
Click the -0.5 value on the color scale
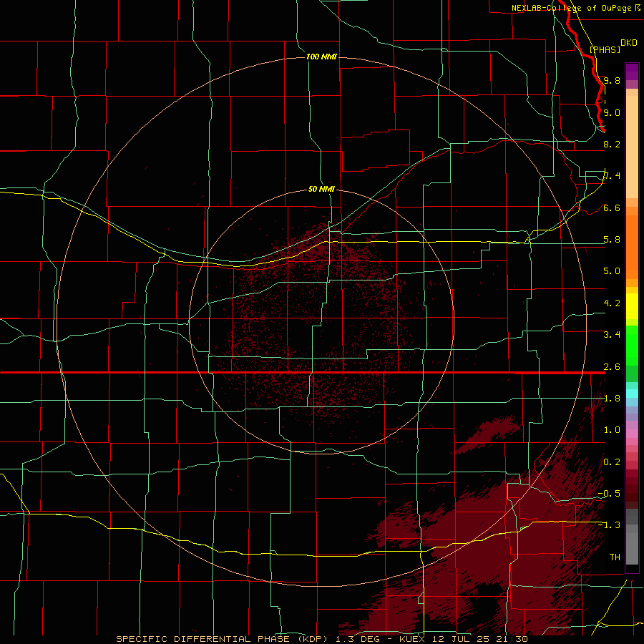[609, 494]
